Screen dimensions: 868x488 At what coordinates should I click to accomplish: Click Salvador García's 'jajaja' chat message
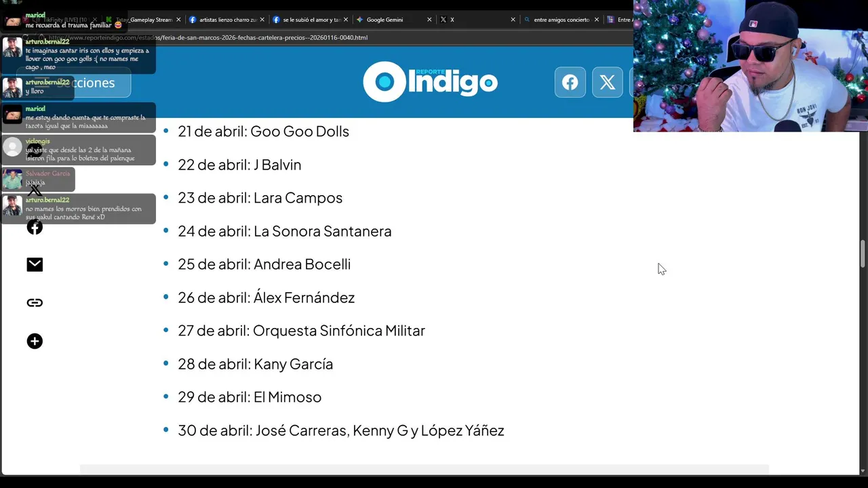[39, 178]
